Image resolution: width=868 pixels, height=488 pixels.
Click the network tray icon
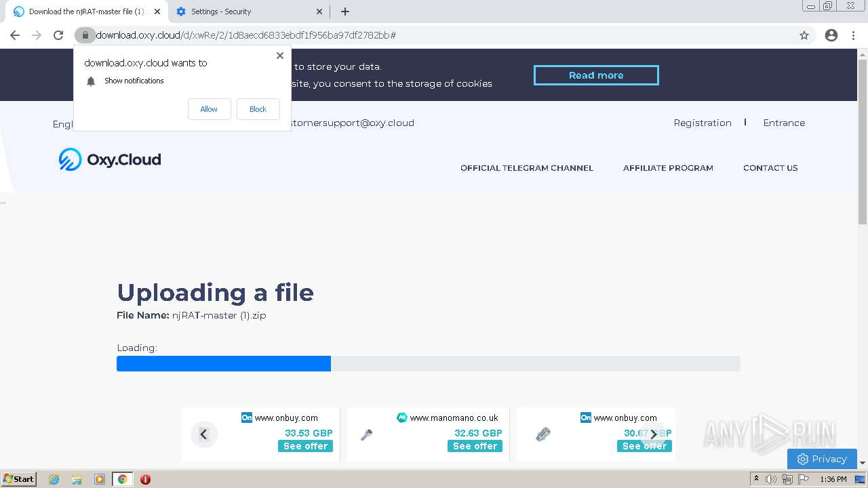pyautogui.click(x=787, y=479)
